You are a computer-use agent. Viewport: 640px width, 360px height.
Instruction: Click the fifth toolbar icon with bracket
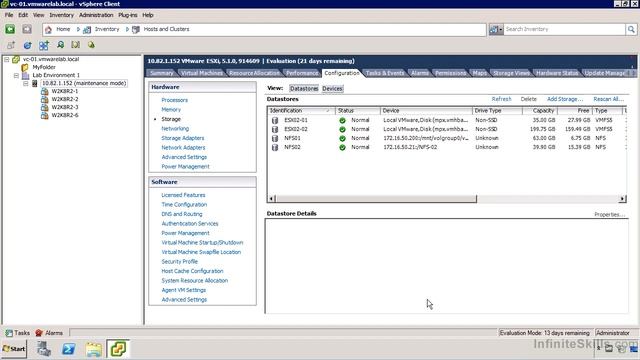(x=76, y=45)
